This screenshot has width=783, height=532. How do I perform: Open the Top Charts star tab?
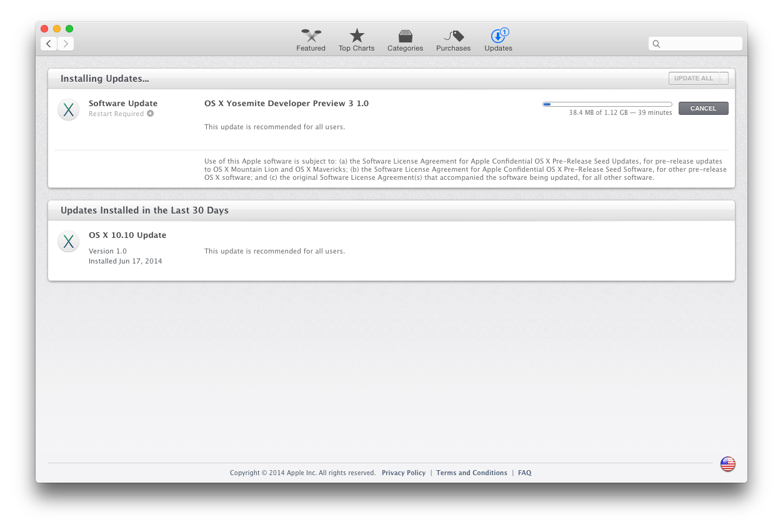coord(357,40)
